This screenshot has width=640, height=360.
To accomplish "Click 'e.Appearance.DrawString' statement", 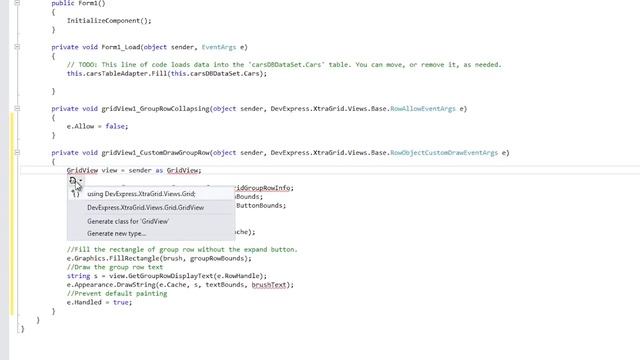I will click(x=180, y=285).
